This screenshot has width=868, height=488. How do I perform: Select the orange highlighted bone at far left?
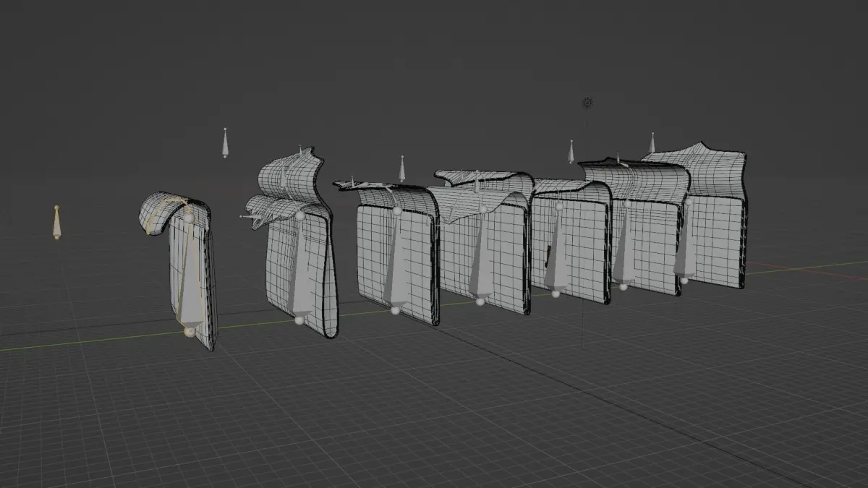57,223
